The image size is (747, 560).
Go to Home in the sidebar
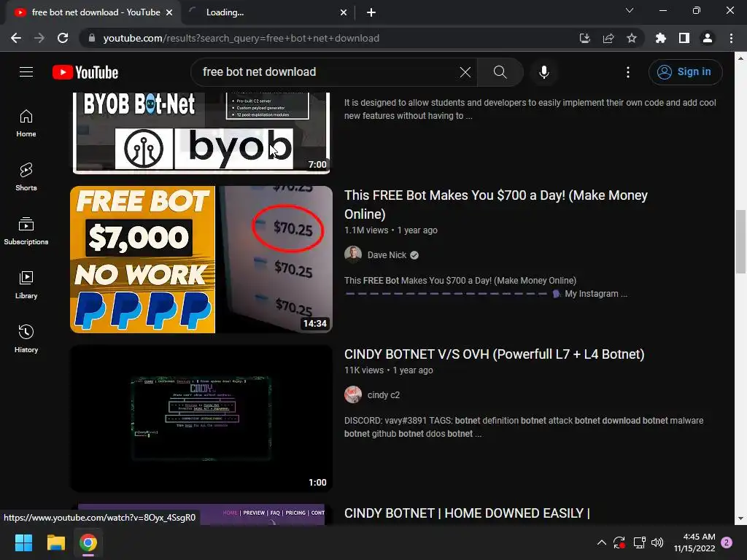[26, 123]
